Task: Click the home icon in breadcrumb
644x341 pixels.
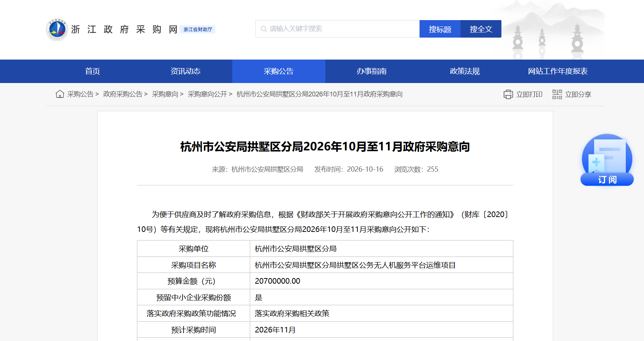Action: 60,94
